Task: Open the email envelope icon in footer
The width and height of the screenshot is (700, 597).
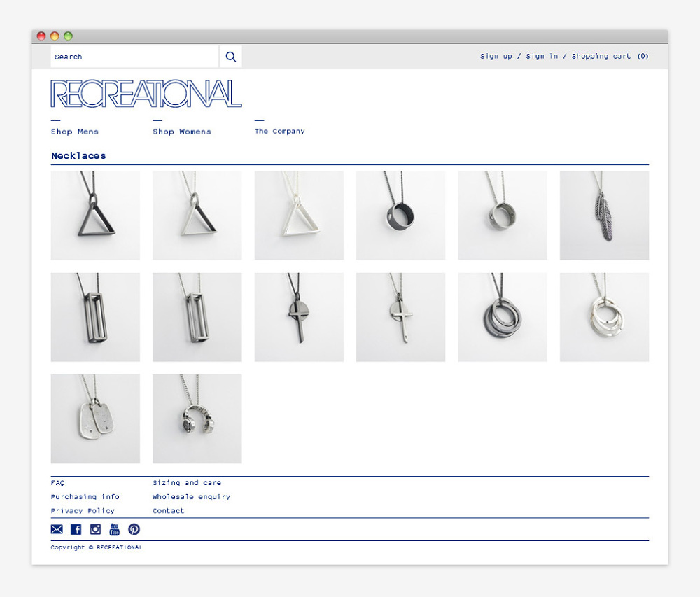Action: [x=57, y=529]
